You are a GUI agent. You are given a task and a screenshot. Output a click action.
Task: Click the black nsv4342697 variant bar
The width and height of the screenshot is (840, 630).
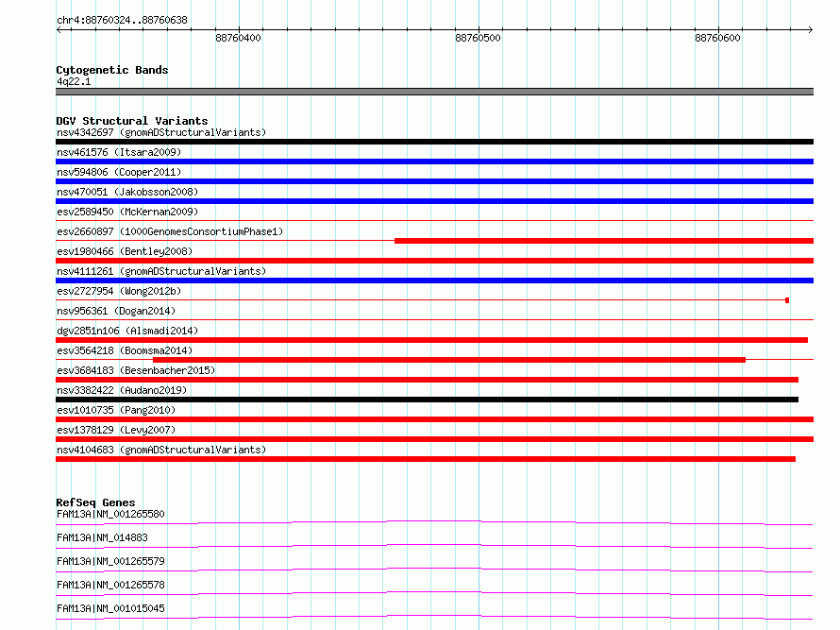[x=434, y=142]
